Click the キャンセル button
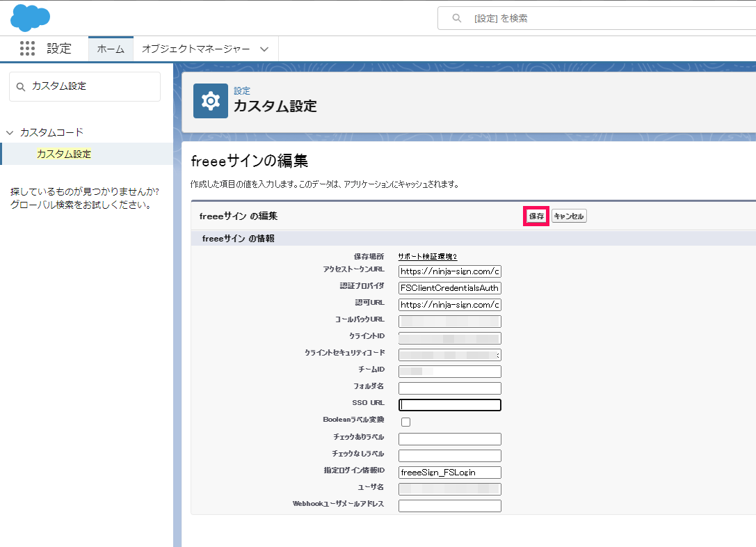This screenshot has width=756, height=547. pos(569,216)
